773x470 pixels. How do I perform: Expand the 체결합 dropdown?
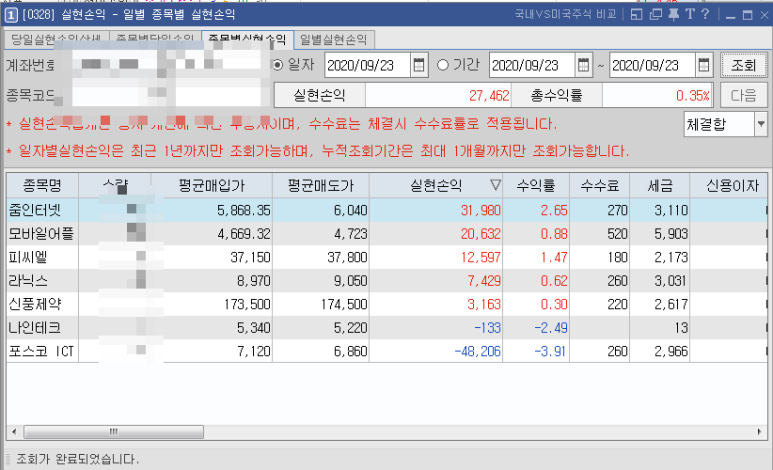(761, 124)
